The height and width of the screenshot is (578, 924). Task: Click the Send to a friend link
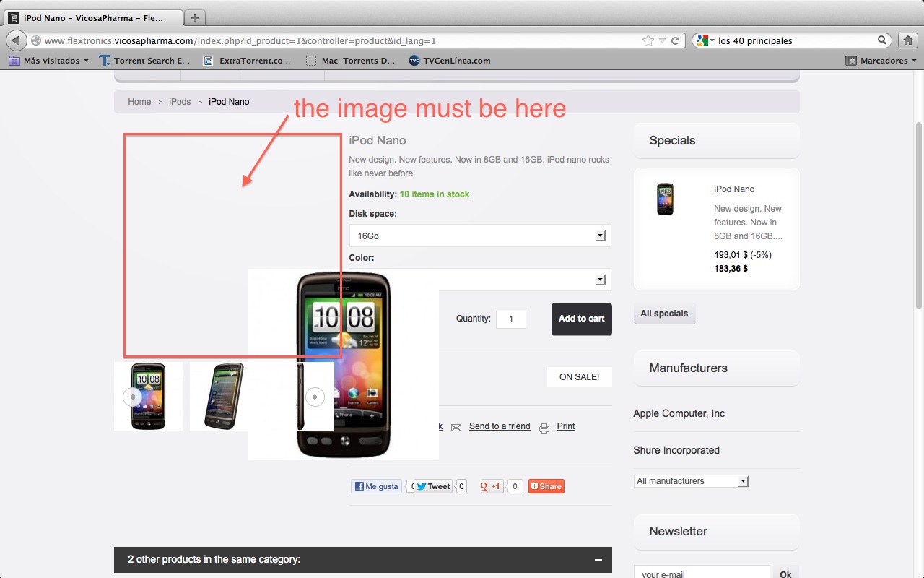pos(500,426)
